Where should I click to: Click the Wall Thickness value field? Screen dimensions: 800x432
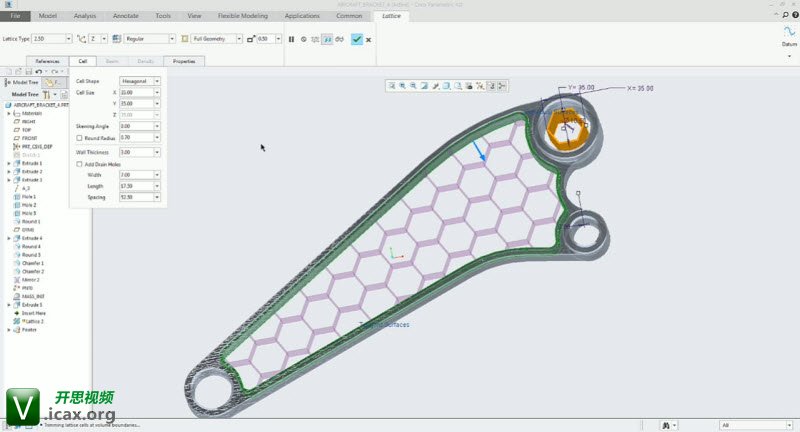click(136, 152)
